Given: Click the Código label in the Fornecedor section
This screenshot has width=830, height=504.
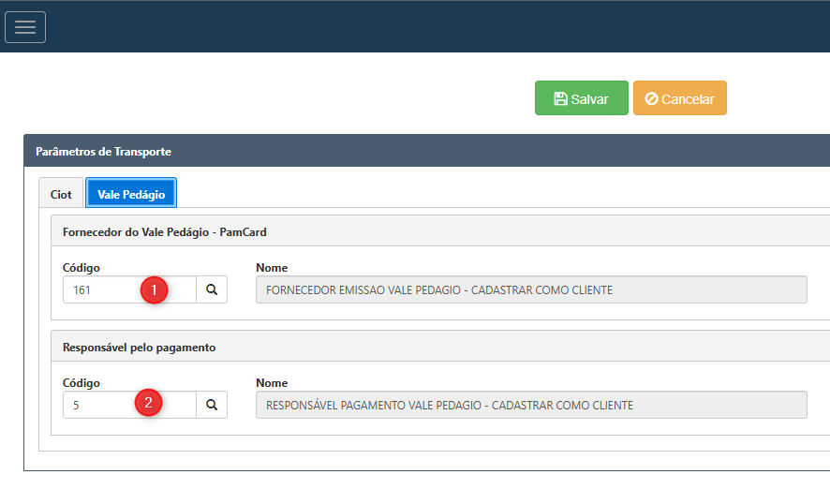Looking at the screenshot, I should tap(82, 268).
